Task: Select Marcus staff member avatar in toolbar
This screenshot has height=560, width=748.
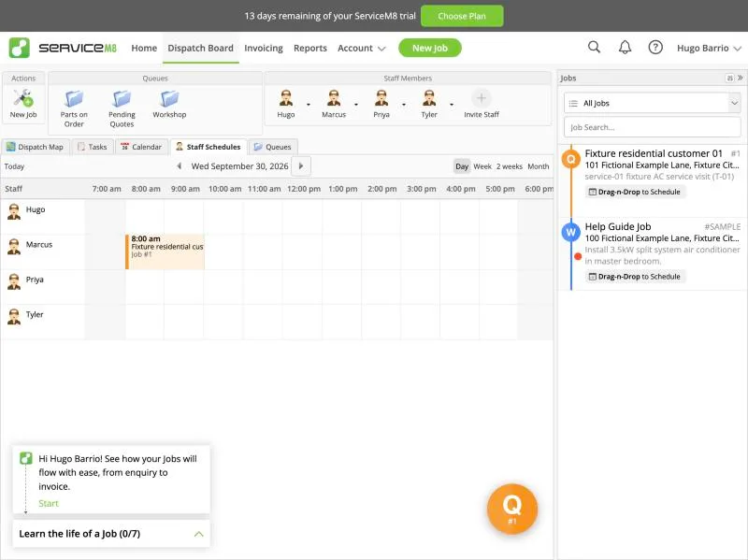Action: tap(334, 98)
